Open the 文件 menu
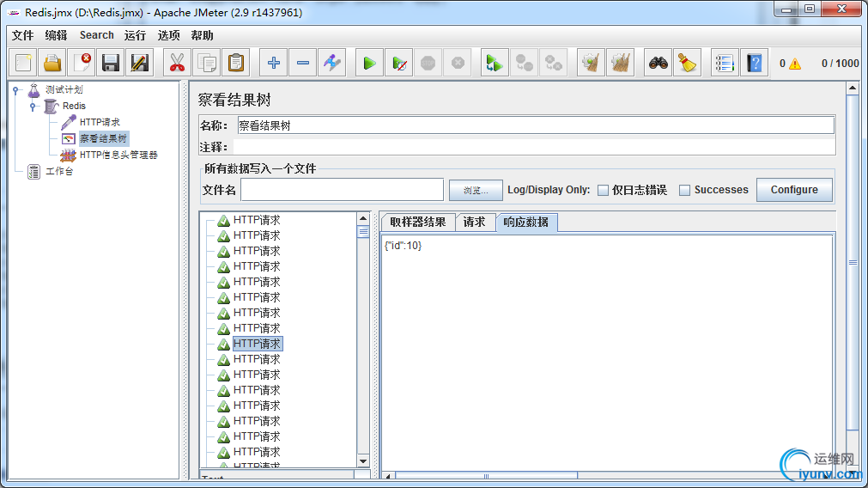This screenshot has height=488, width=868. click(22, 35)
